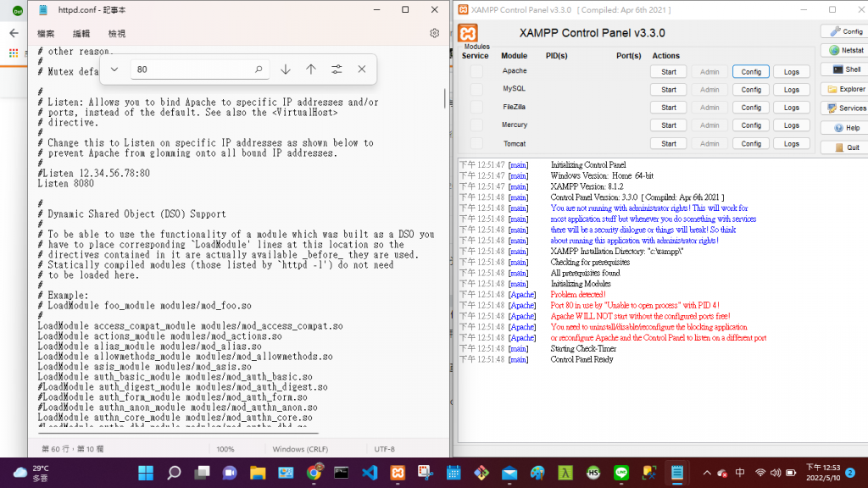This screenshot has height=488, width=868.
Task: Click the Notepad vertical scrollbar thumb
Action: (x=444, y=98)
